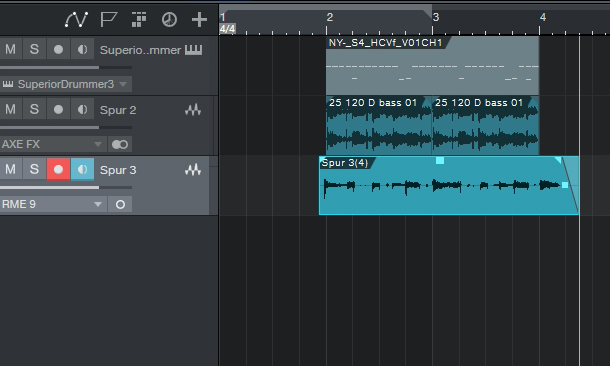This screenshot has width=610, height=366.
Task: Open the track list grid icon
Action: 139,19
